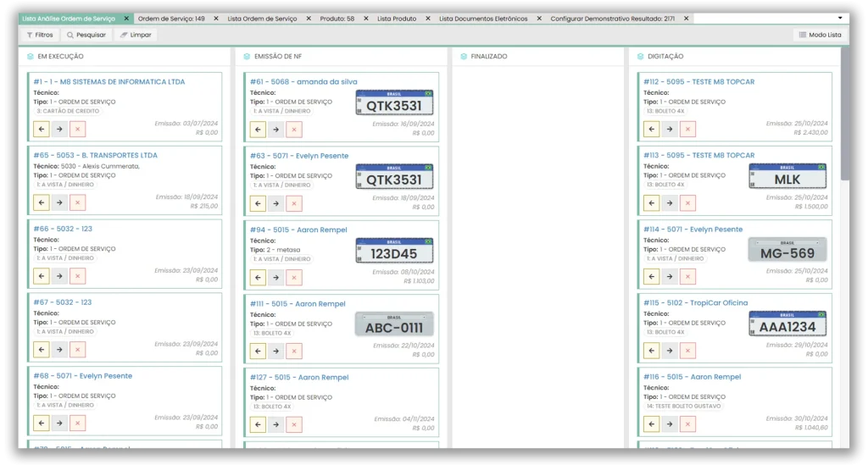The width and height of the screenshot is (868, 465).
Task: Cancel order #66 with red X button
Action: (78, 276)
